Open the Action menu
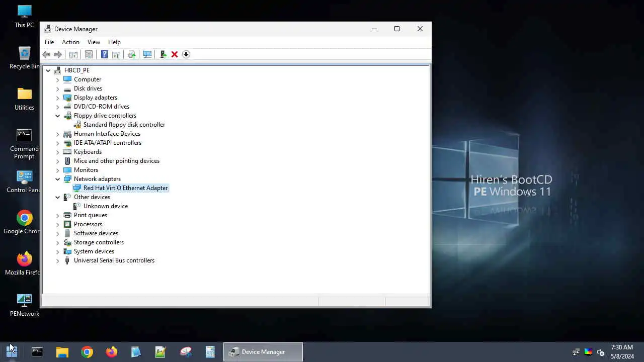Screen dimensions: 644x362 coord(70,42)
